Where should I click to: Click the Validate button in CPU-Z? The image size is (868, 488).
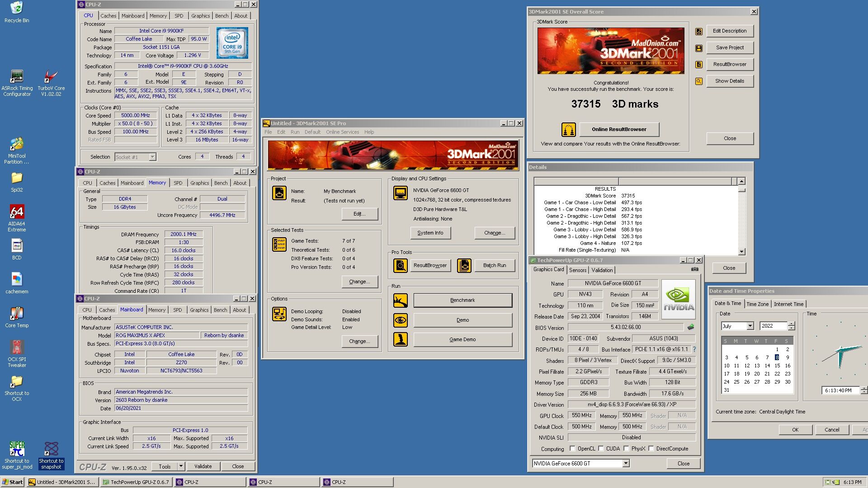[x=203, y=466]
